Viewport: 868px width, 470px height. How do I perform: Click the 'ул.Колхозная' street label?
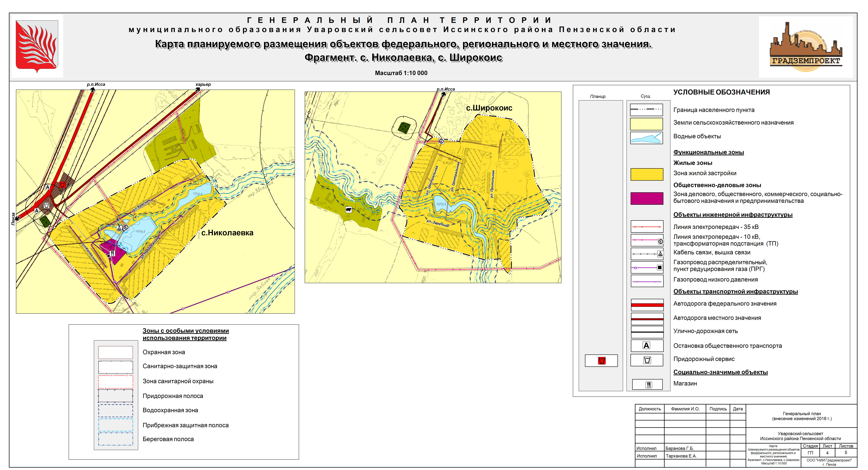coord(90,253)
